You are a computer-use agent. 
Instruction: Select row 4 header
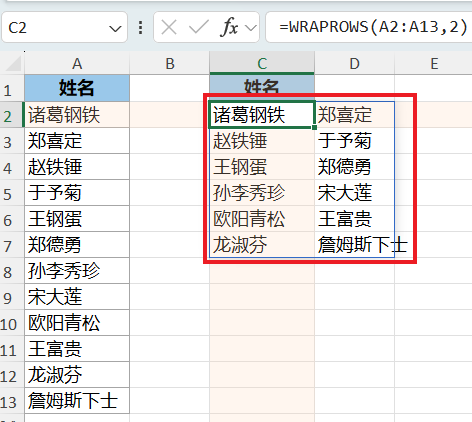point(12,167)
